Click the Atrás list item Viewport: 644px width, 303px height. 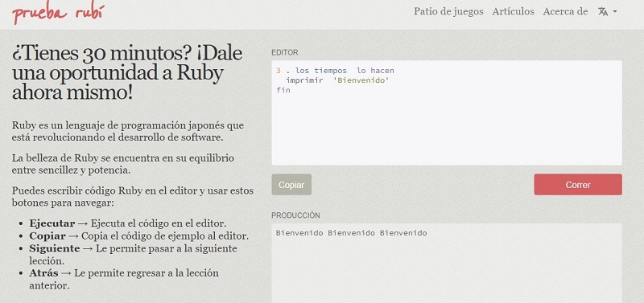tap(124, 279)
